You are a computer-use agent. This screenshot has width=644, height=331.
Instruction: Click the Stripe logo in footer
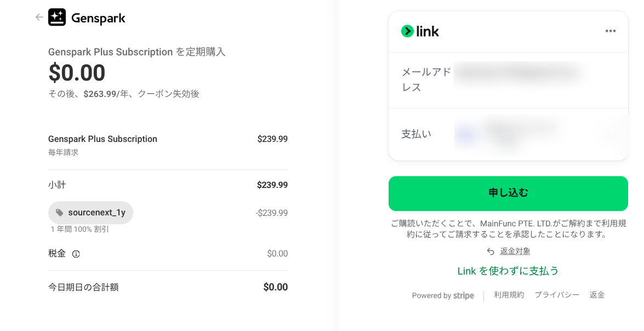[464, 295]
